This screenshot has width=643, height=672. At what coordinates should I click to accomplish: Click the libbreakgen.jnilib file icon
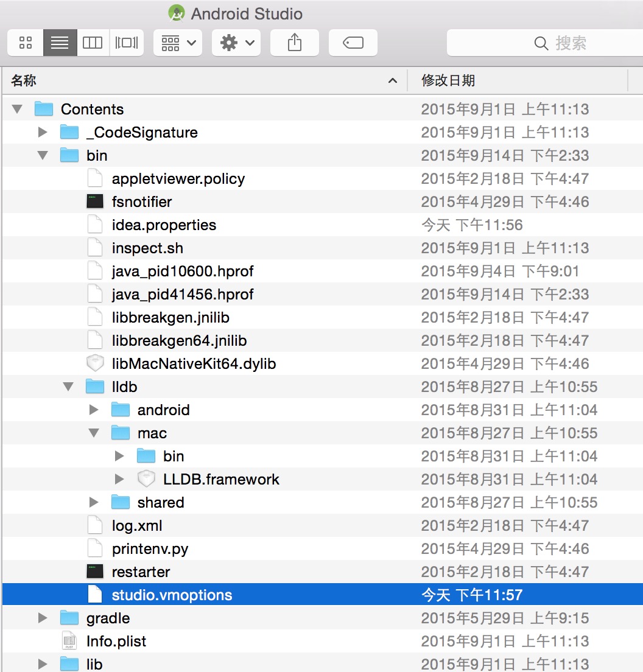tap(95, 317)
